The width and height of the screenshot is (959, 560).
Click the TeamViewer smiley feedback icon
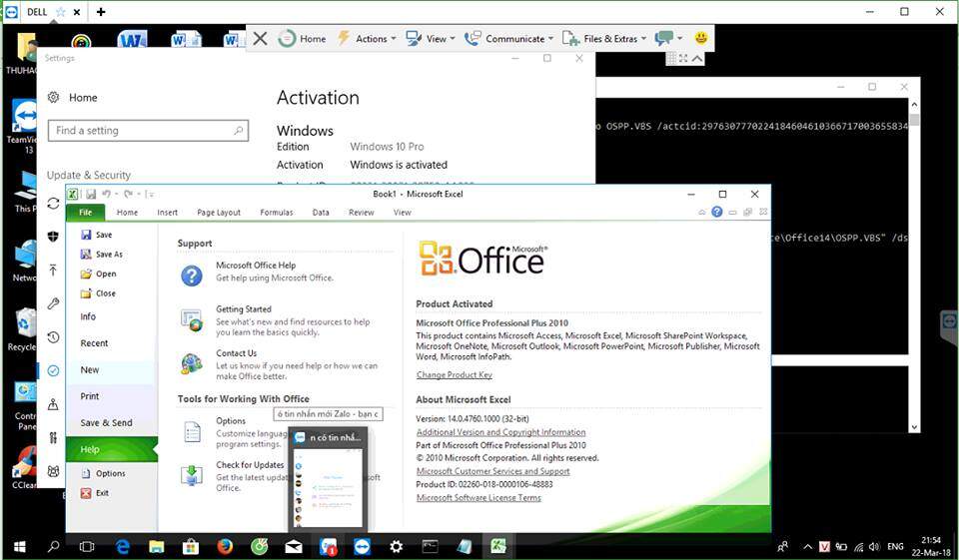pos(701,38)
